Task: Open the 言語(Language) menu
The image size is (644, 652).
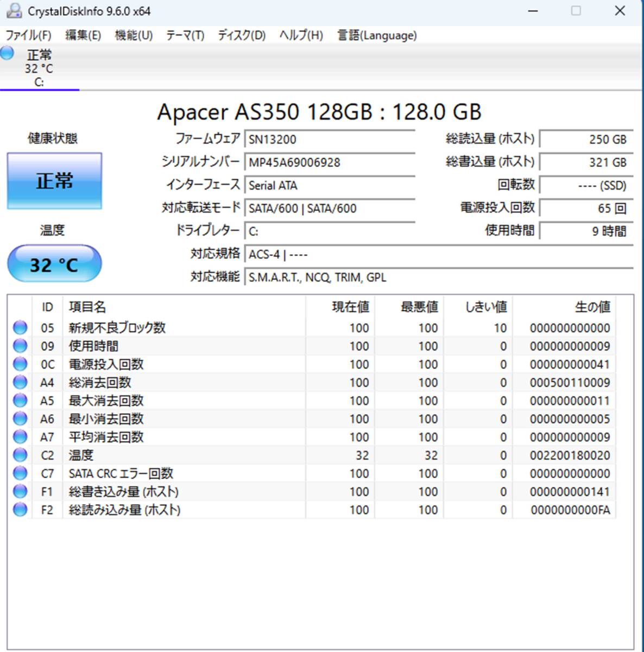Action: click(x=377, y=35)
